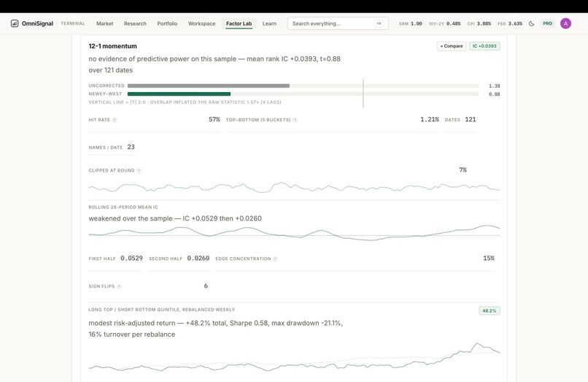This screenshot has height=382, width=588.
Task: Show Sign Flips help icon
Action: tap(119, 286)
